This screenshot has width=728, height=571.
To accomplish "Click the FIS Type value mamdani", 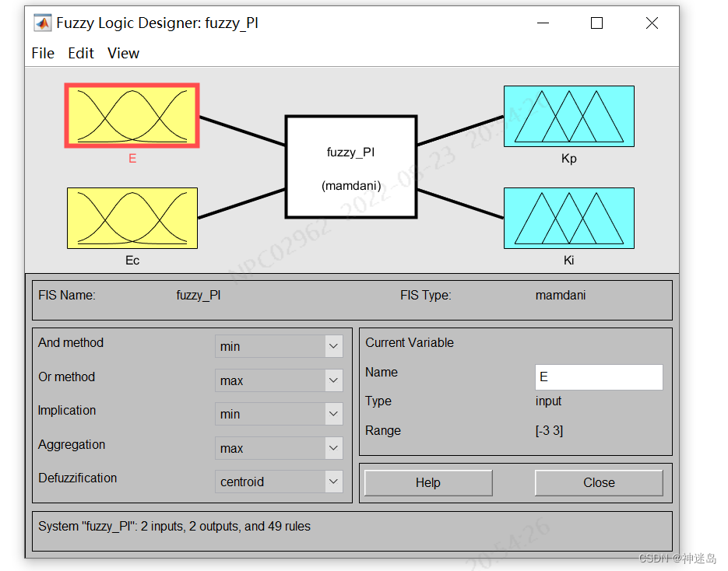I will (x=561, y=296).
